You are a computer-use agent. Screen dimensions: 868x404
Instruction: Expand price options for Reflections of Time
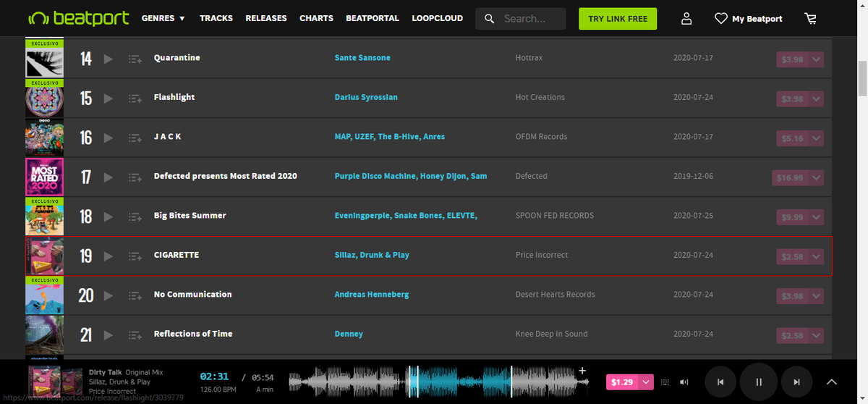816,335
